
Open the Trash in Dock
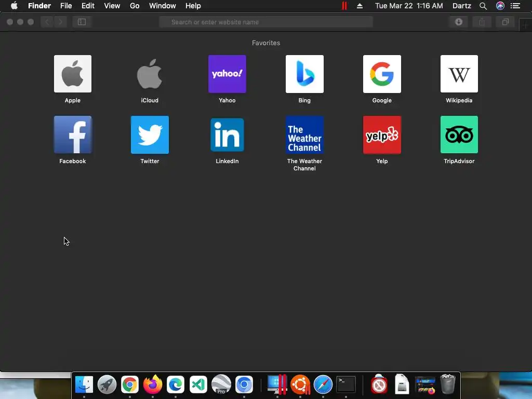[448, 384]
